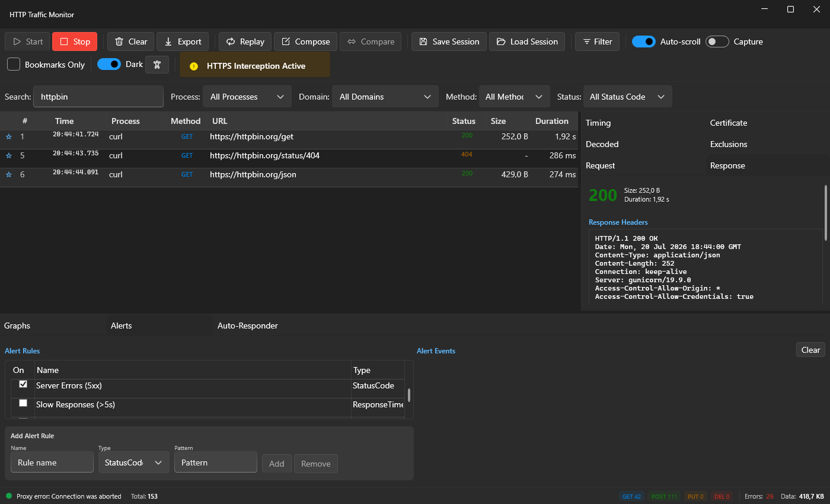This screenshot has width=830, height=504.
Task: Click the Compare toolbar button
Action: pos(371,42)
